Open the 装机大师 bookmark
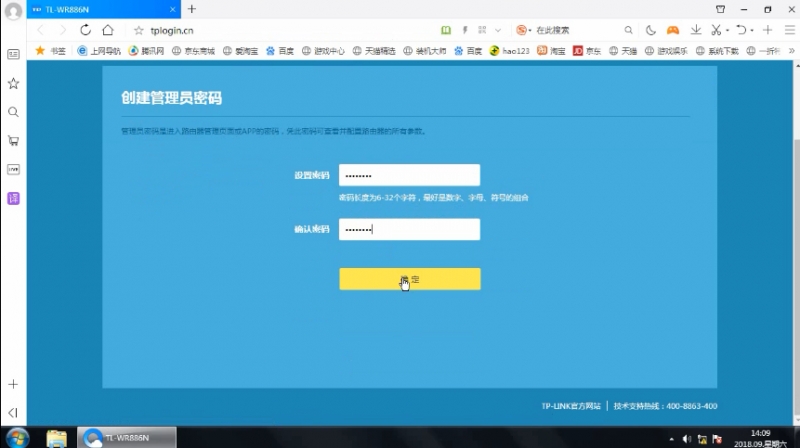 [424, 51]
